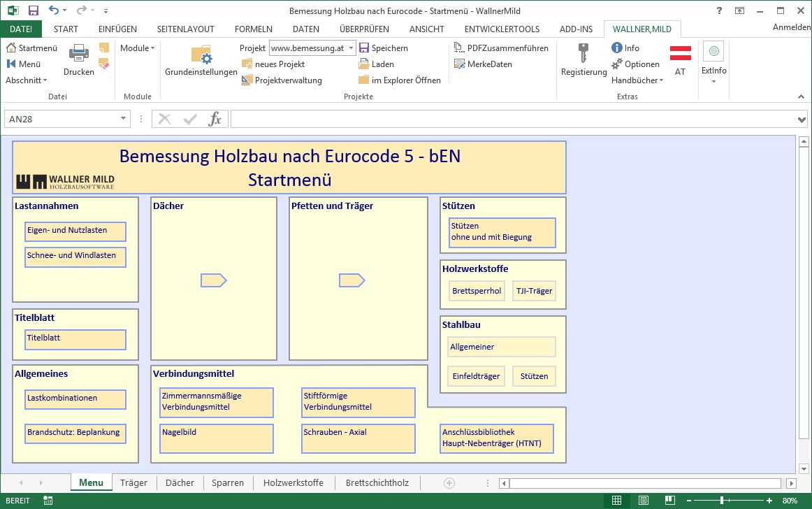This screenshot has height=509, width=812.
Task: Collapse the ribbon
Action: click(x=801, y=96)
